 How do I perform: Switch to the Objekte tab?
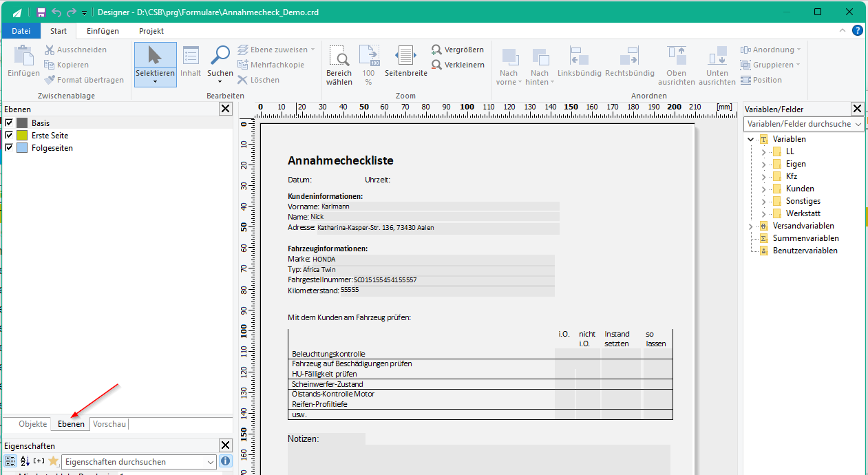pyautogui.click(x=33, y=424)
